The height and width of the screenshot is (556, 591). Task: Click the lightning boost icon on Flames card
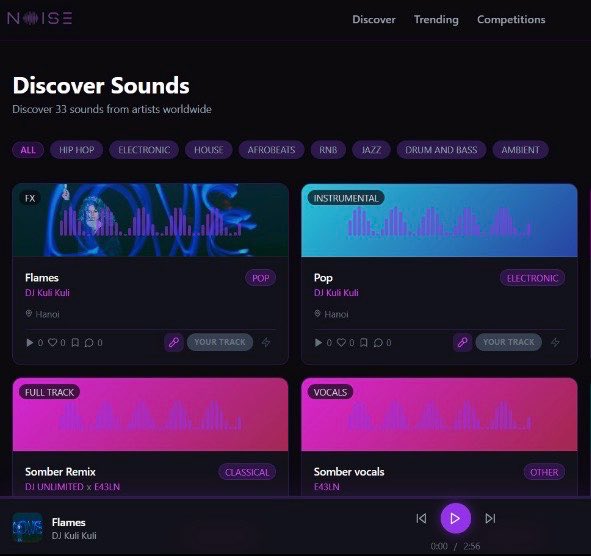click(266, 342)
